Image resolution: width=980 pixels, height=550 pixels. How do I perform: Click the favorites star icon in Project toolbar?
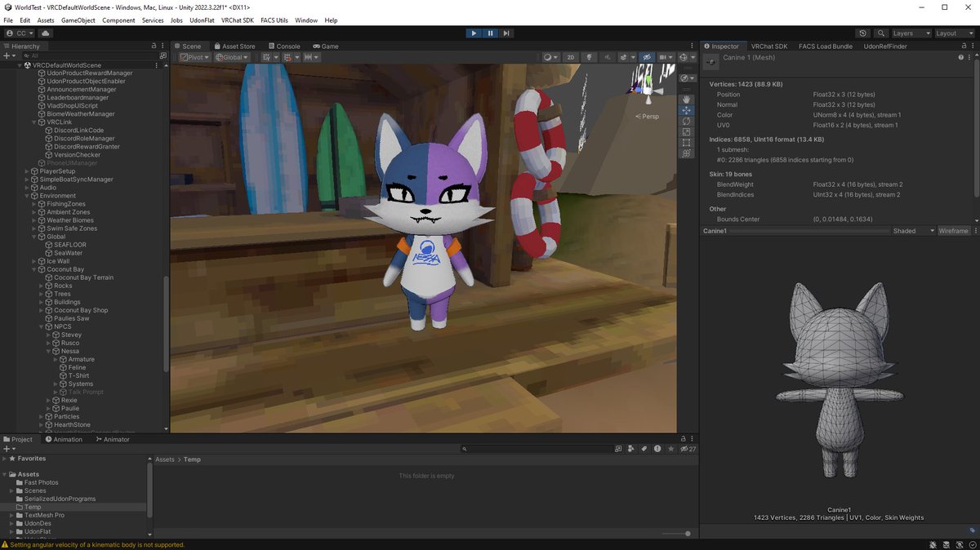670,449
